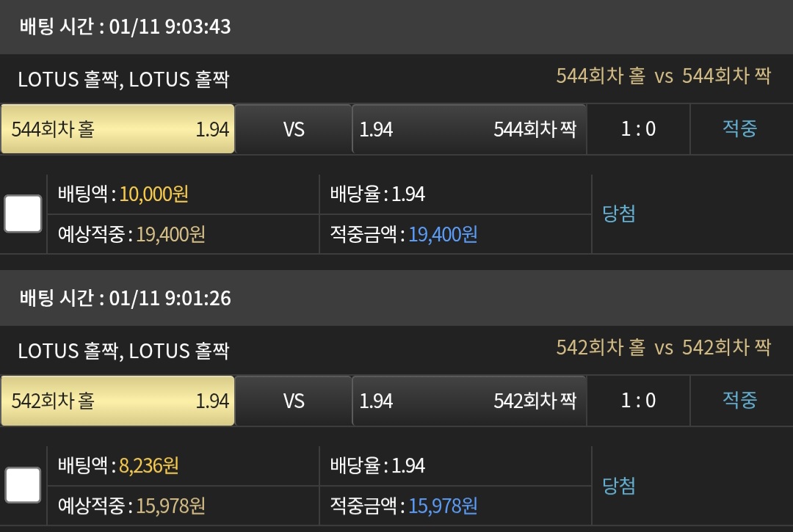The height and width of the screenshot is (532, 793).
Task: Click the 542회차 홀 vs 542회차 짝 title
Action: tap(663, 348)
